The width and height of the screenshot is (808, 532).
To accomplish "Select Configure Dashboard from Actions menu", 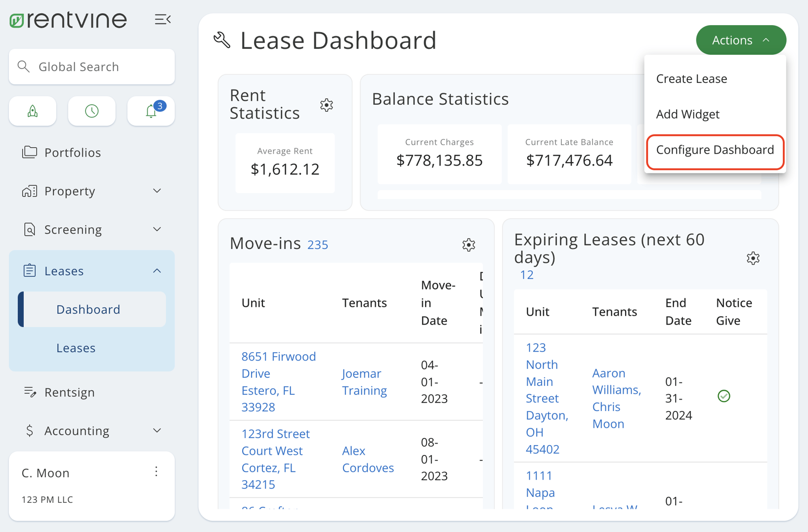I will click(x=715, y=150).
